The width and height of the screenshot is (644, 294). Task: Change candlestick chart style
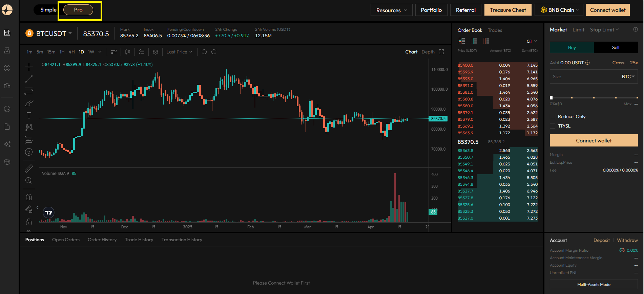(x=128, y=52)
